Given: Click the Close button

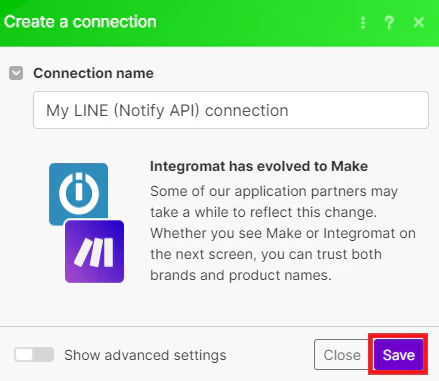Looking at the screenshot, I should (342, 355).
